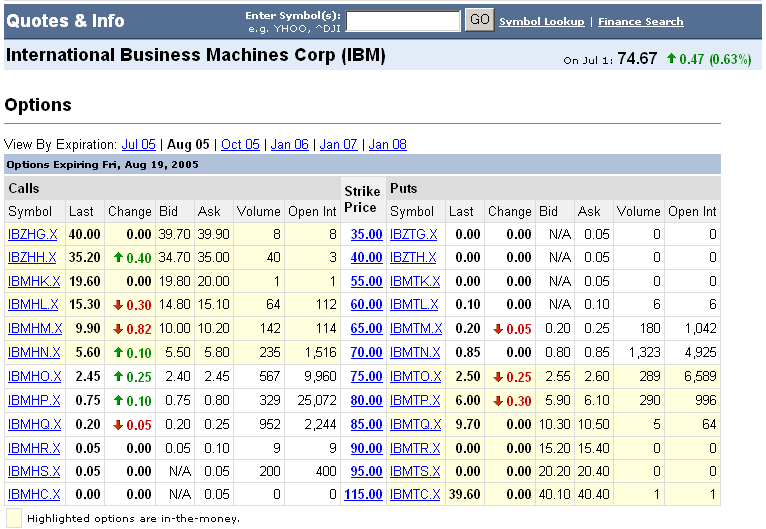Click the green up arrow in IBMHN.X row
Viewport: 766px width, 529px height.
pyautogui.click(x=118, y=352)
